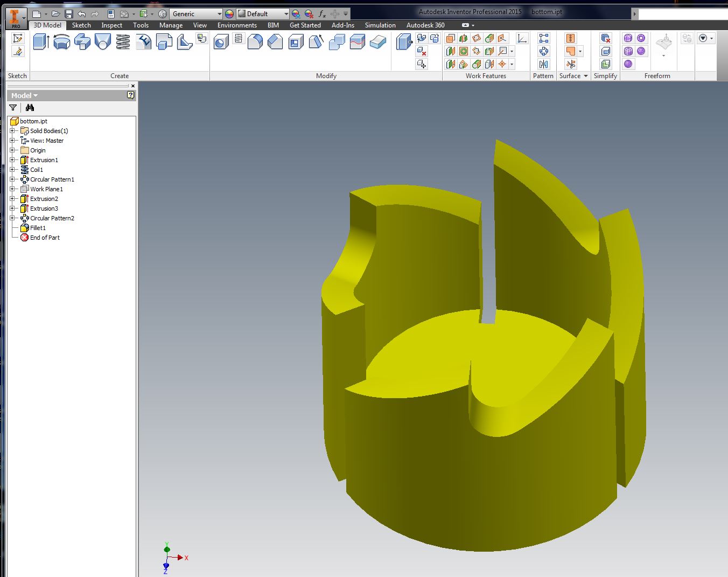Open the Circular Pattern tool
728x577 pixels.
point(543,51)
